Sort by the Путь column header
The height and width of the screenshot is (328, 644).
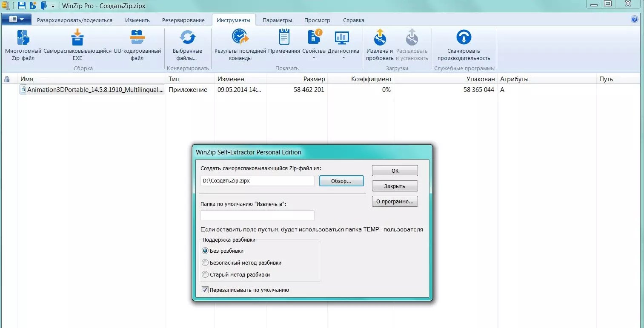coord(606,79)
